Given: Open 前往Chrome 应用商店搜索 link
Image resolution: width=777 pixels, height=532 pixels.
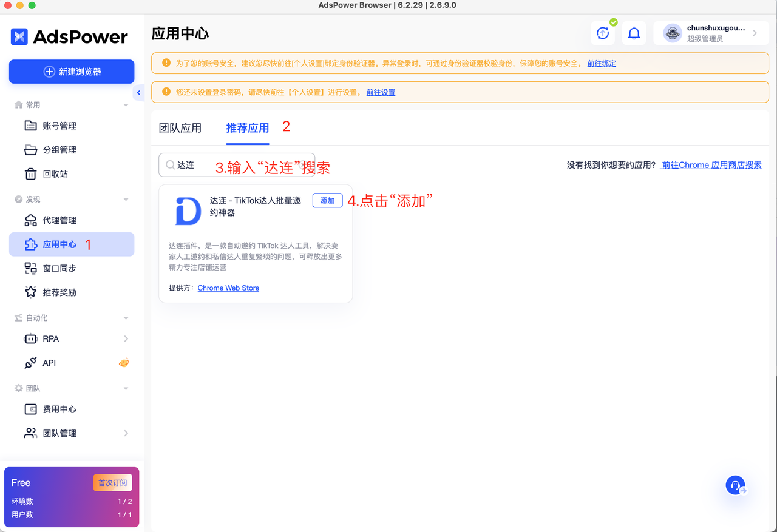Looking at the screenshot, I should pos(711,165).
